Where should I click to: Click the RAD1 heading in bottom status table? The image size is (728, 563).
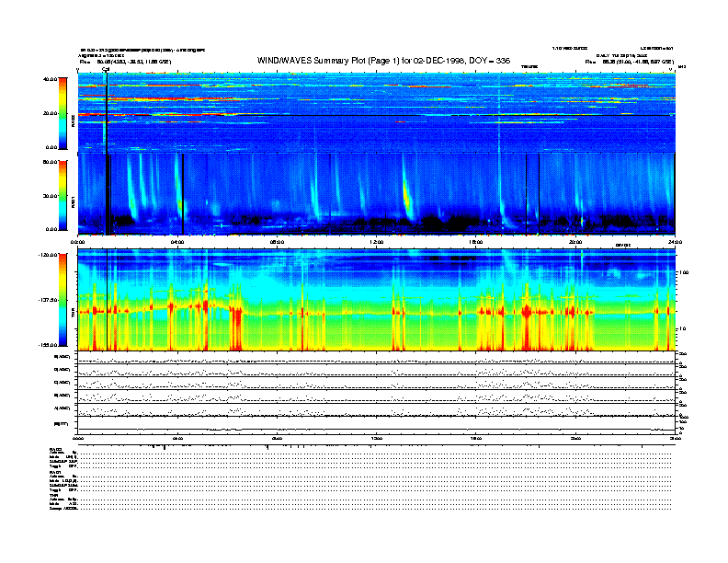point(56,473)
